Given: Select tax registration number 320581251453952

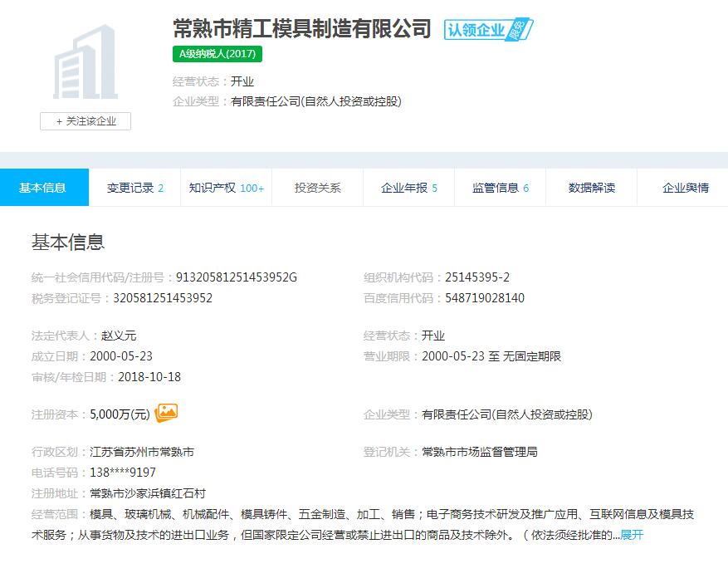Looking at the screenshot, I should tap(163, 297).
